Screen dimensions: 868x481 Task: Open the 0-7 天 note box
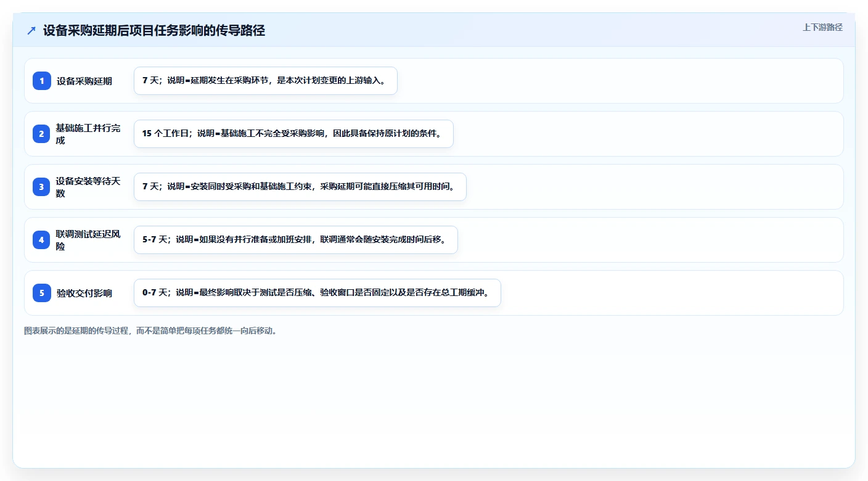pos(317,293)
